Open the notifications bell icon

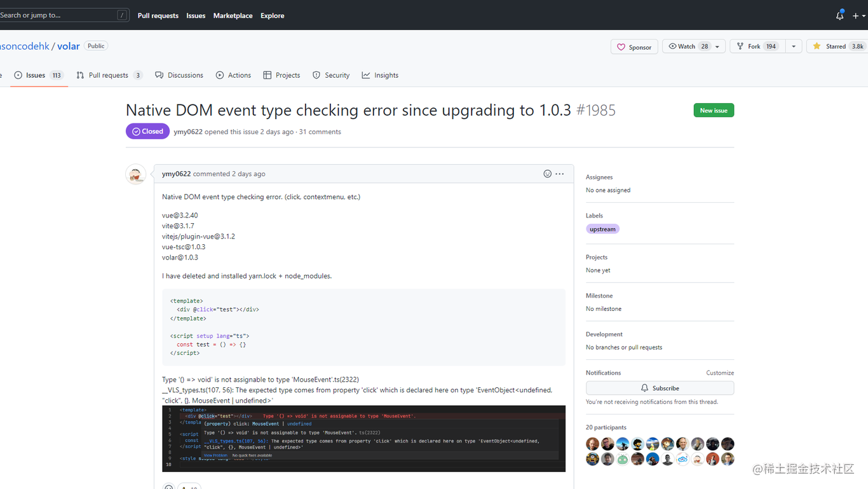839,15
